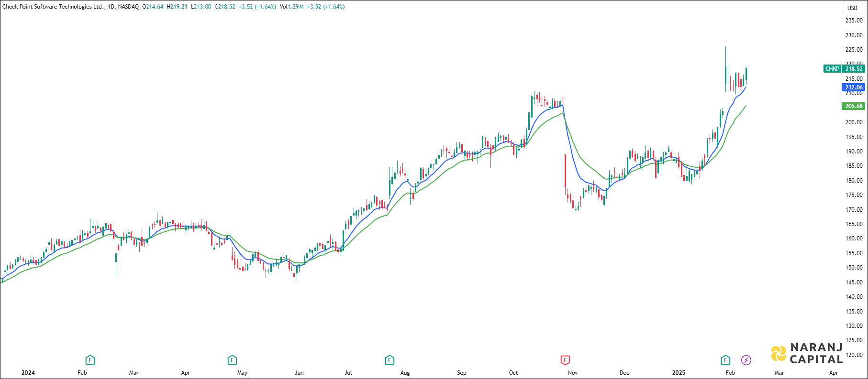
Task: Click the open value O214.64
Action: coord(153,7)
